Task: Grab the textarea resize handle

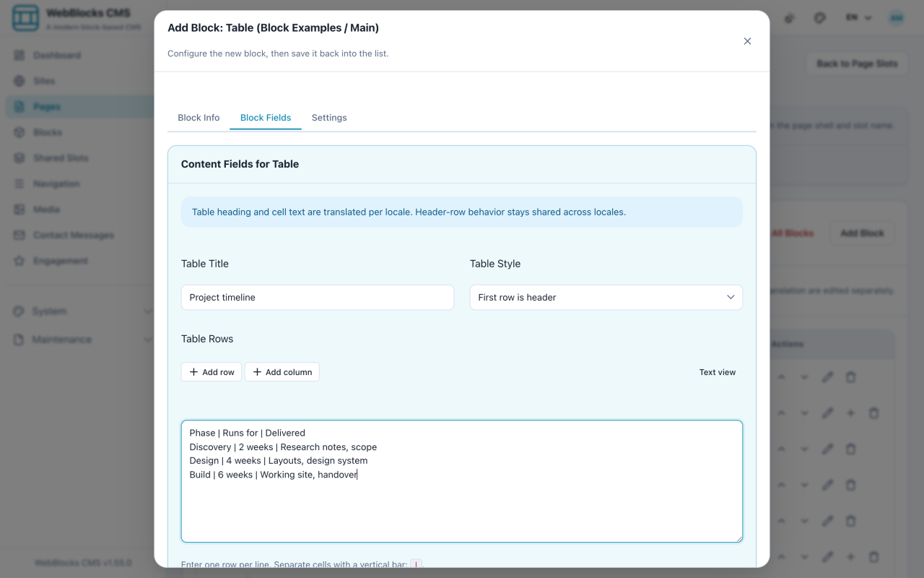Action: pos(738,538)
